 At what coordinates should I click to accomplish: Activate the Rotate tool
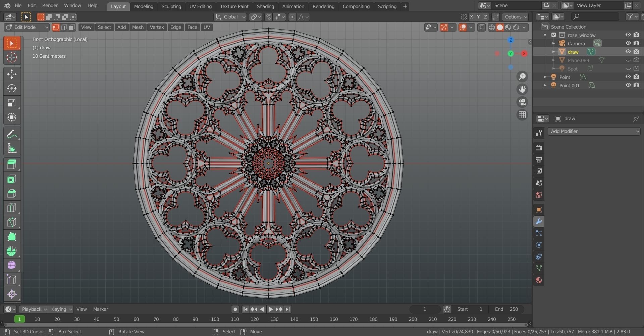(x=12, y=88)
